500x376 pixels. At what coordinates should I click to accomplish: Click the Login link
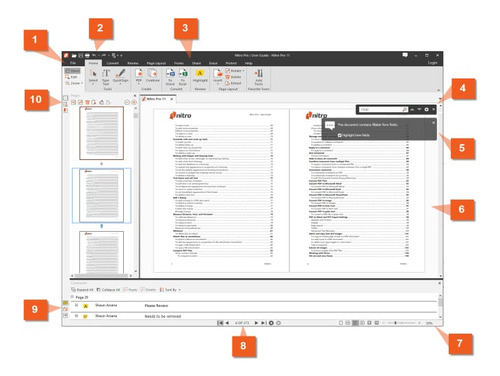tap(432, 63)
